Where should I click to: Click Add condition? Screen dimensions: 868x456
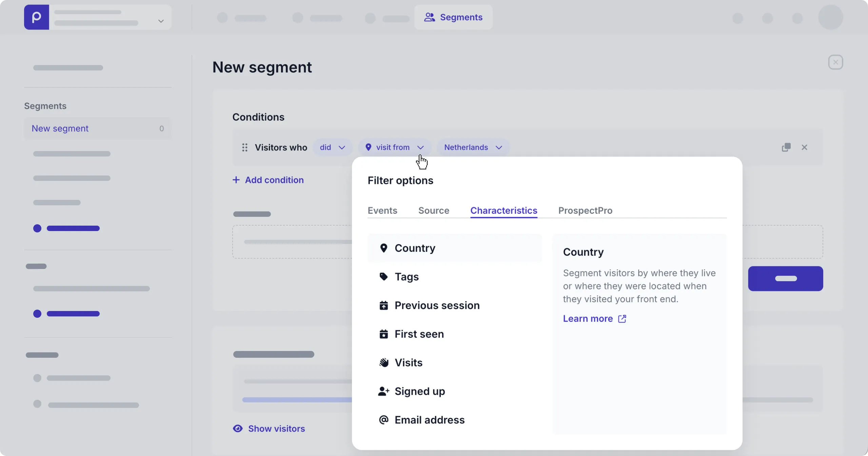(268, 180)
